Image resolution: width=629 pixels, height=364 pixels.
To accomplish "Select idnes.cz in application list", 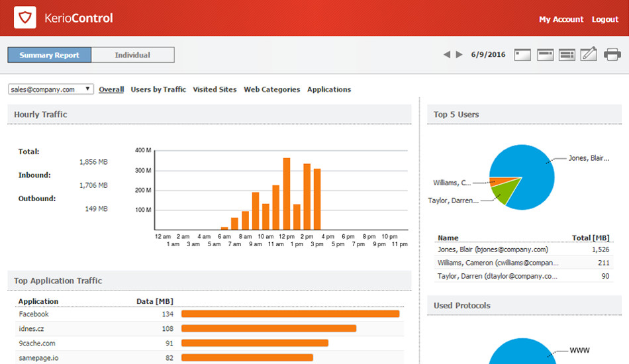I will coord(31,329).
